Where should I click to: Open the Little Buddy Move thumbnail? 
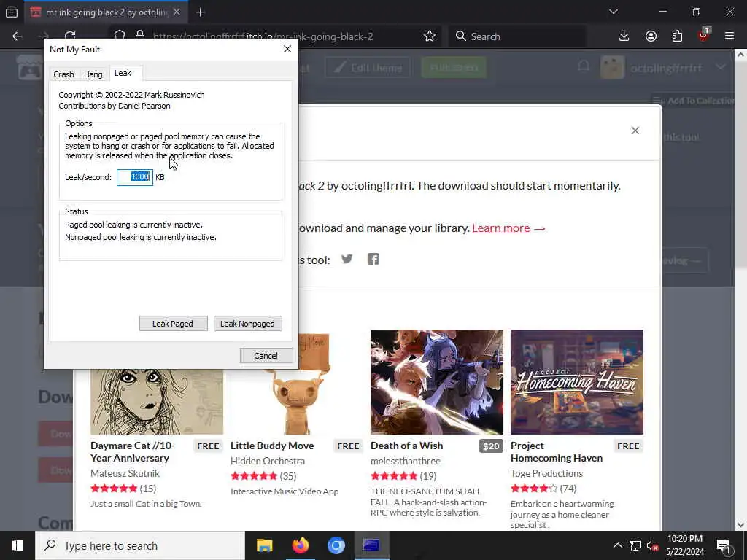pos(296,402)
